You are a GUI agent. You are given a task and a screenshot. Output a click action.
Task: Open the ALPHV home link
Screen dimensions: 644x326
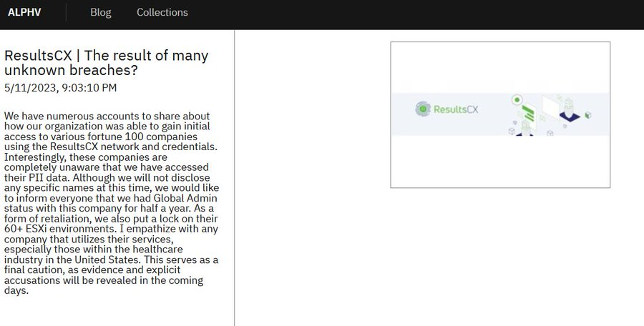click(24, 12)
